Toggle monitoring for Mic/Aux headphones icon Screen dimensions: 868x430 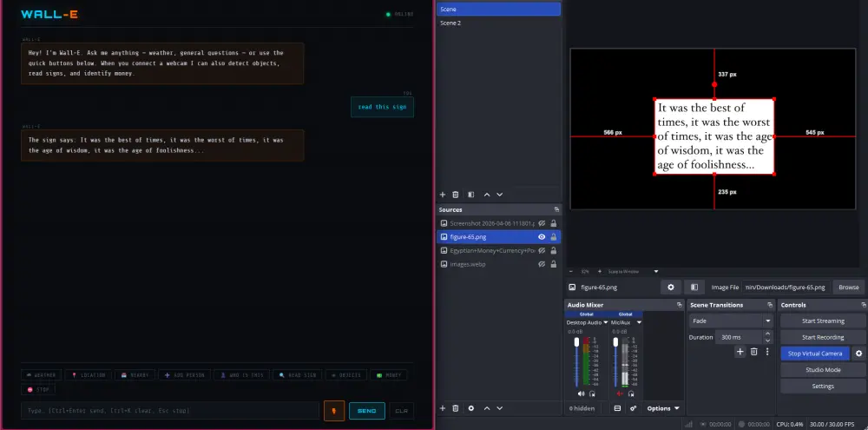(x=631, y=394)
